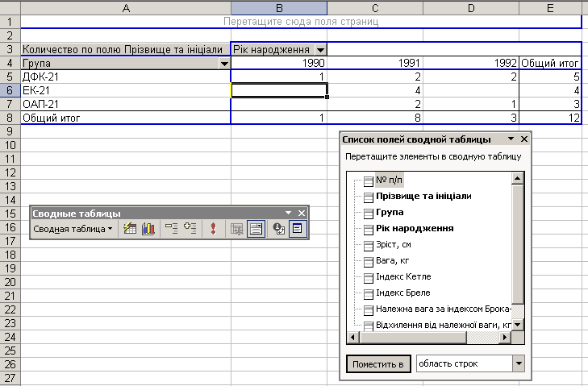The height and width of the screenshot is (386, 588).
Task: Click the 1990 column heading cell
Action: coord(279,63)
